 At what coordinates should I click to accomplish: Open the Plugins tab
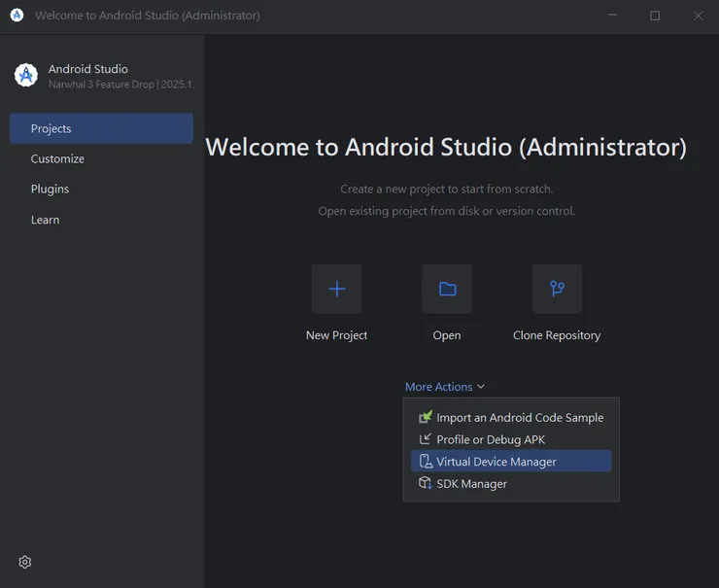tap(50, 189)
